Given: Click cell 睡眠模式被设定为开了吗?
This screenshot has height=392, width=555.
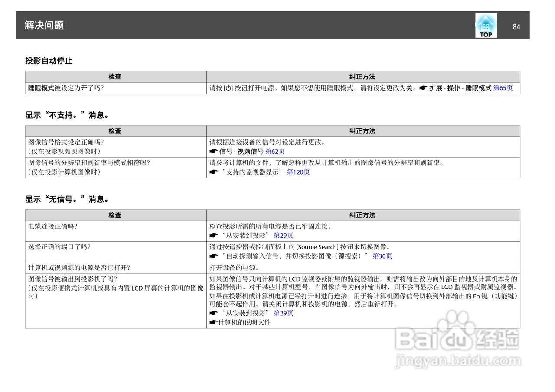Looking at the screenshot, I should [116, 88].
